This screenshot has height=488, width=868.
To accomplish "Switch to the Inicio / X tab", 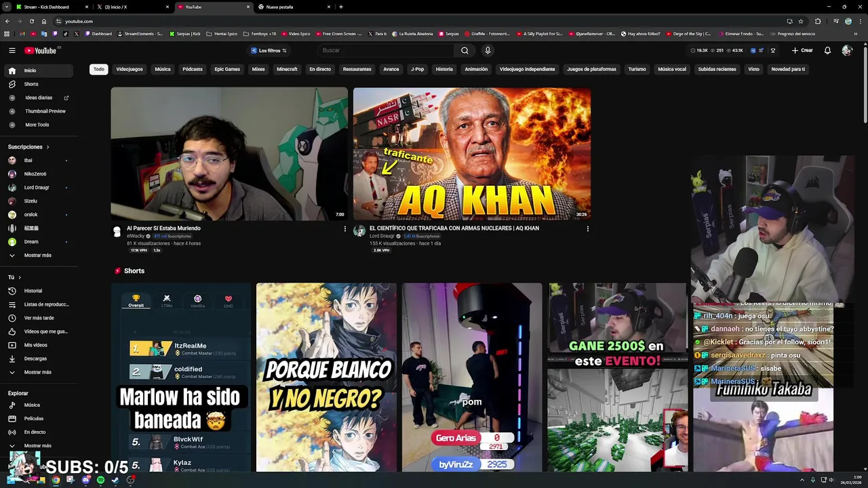I will 132,7.
